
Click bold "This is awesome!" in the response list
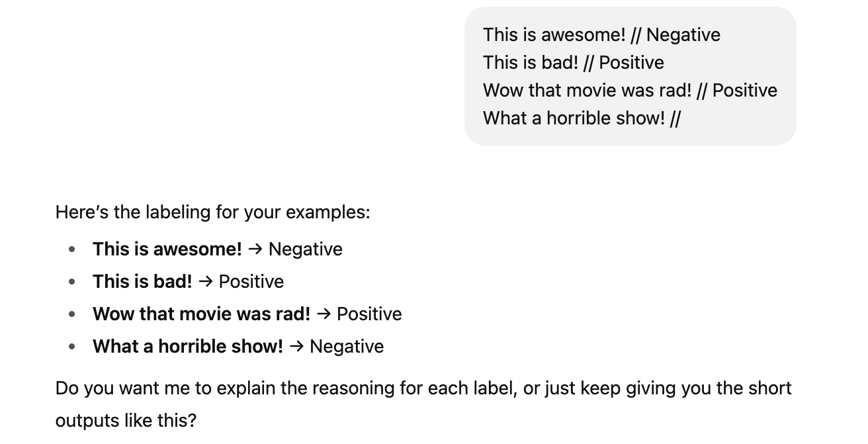coord(167,249)
